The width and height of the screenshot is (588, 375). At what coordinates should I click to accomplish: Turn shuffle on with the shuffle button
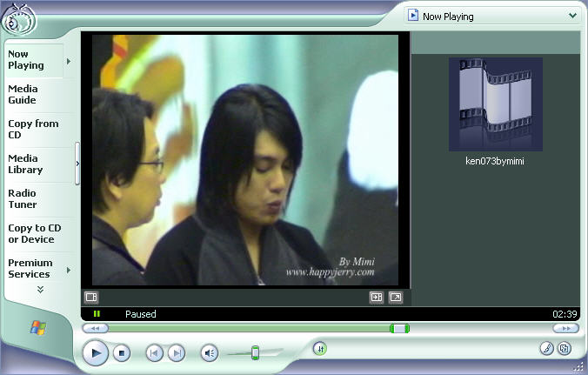[x=320, y=349]
